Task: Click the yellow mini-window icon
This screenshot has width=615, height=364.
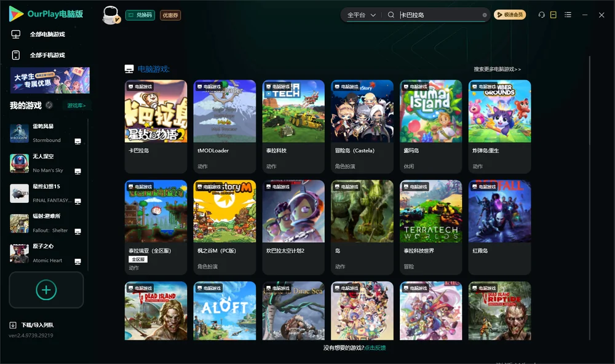Action: coord(553,15)
